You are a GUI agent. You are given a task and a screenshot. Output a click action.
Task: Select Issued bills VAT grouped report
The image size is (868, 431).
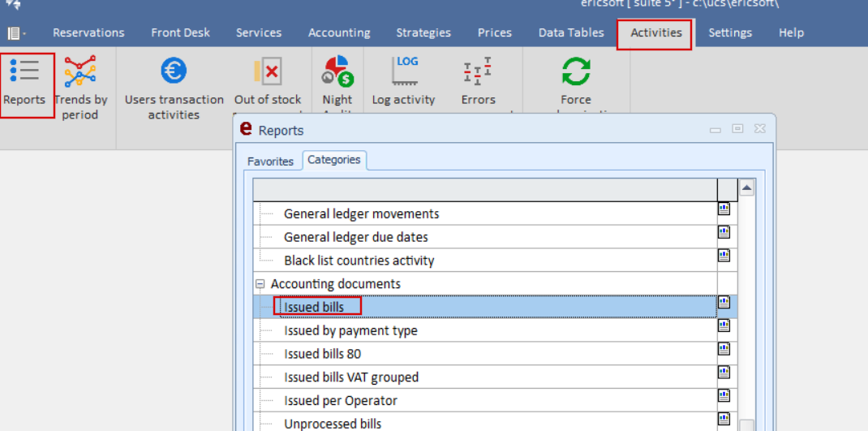pyautogui.click(x=351, y=377)
